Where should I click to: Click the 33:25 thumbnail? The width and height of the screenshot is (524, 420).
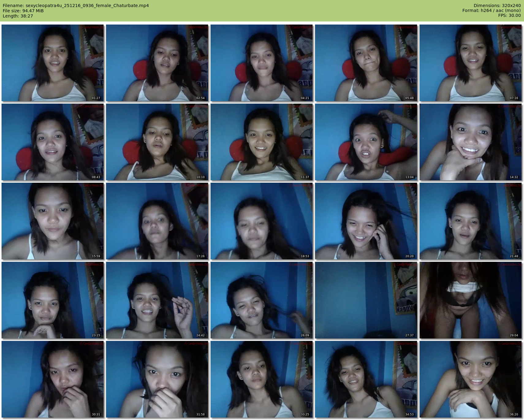coord(262,379)
